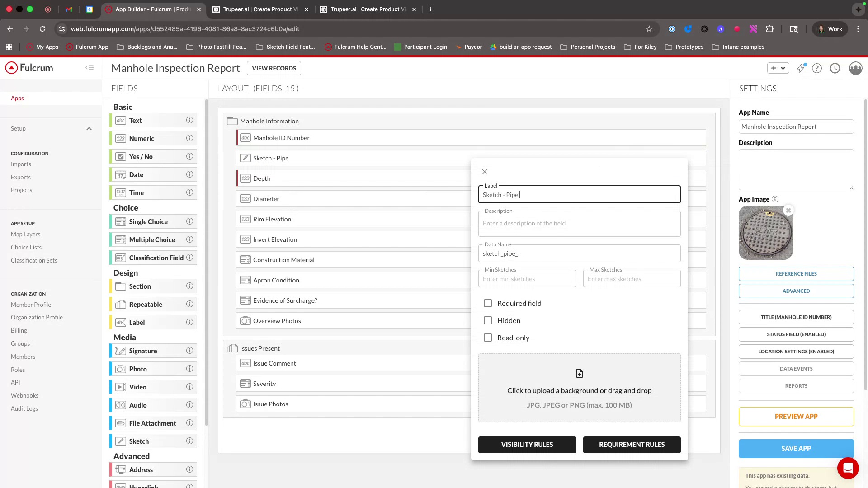868x488 pixels.
Task: Choose the Signature field icon
Action: tap(120, 351)
